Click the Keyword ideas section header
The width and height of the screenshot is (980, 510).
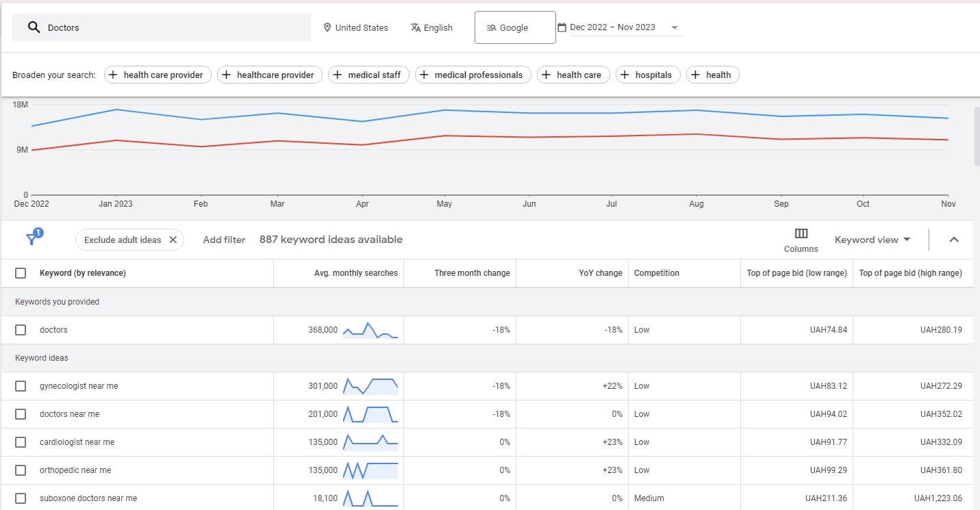42,358
